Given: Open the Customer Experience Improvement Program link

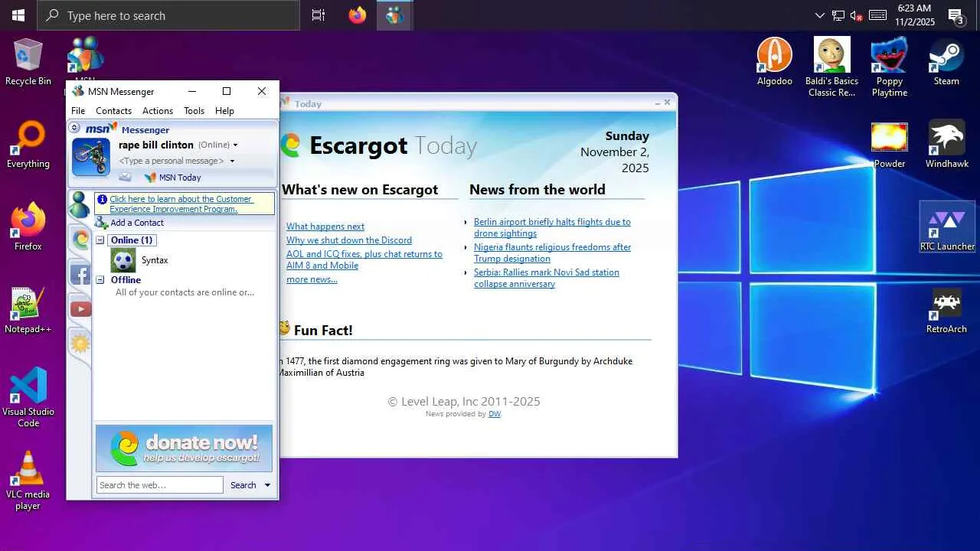Looking at the screenshot, I should pos(181,204).
